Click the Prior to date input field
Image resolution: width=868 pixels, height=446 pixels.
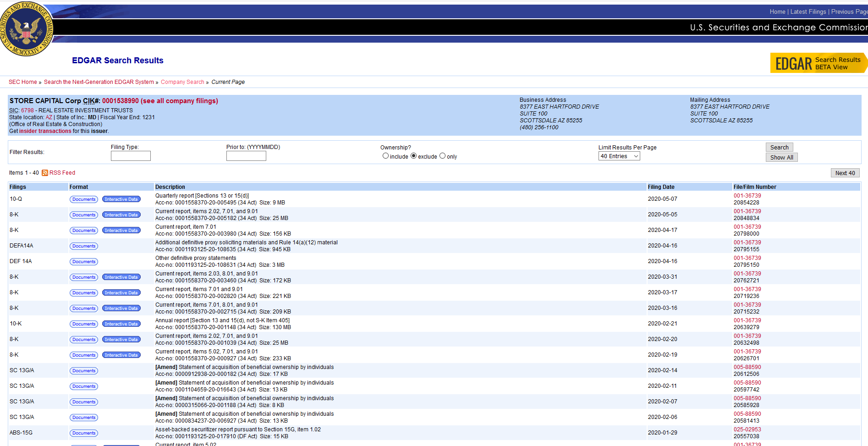point(246,156)
